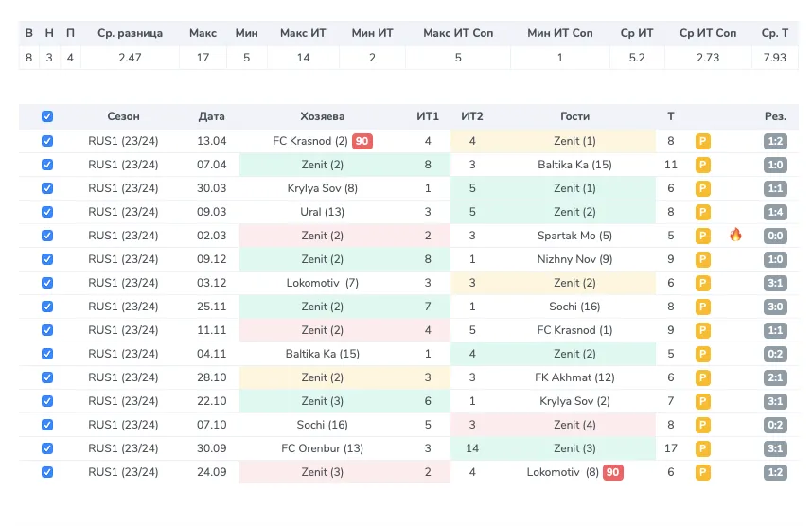Click the Ср. разница summary header
This screenshot has height=526, width=812.
pyautogui.click(x=130, y=33)
